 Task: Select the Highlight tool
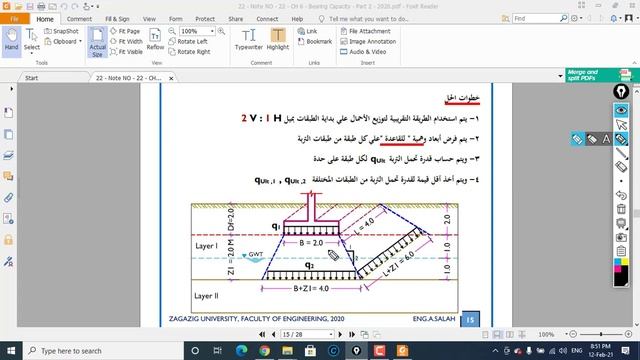(x=278, y=40)
